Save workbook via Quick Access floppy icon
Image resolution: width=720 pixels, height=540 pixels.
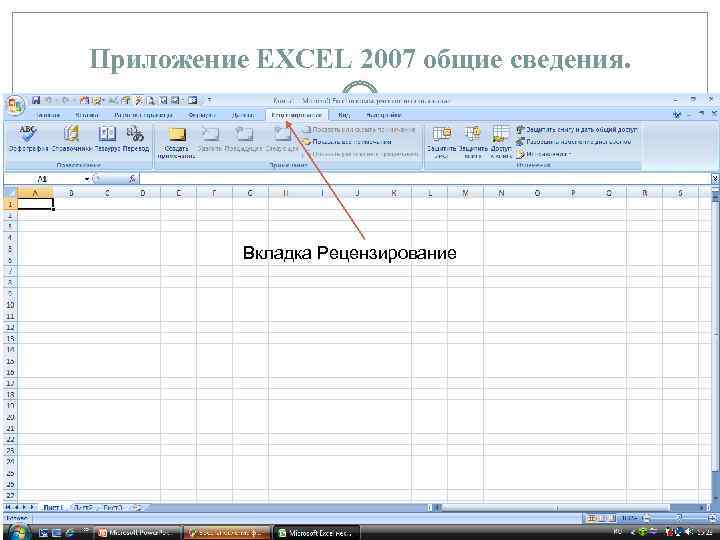point(36,100)
